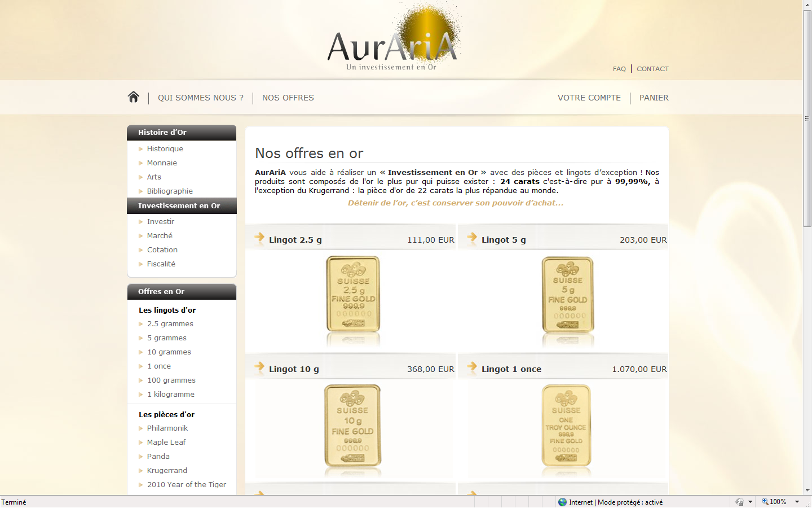
Task: Open the 2.5 g gold bar image
Action: click(353, 294)
